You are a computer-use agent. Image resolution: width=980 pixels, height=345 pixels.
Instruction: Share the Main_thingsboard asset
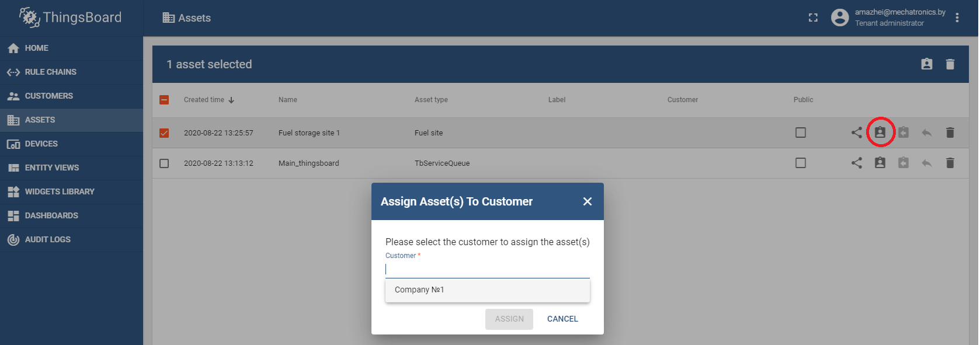point(856,163)
